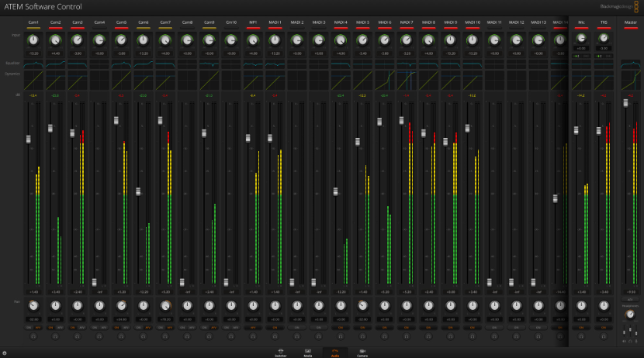Click the TRS input gain knob
Viewport: 644px width, 358px height.
point(604,38)
